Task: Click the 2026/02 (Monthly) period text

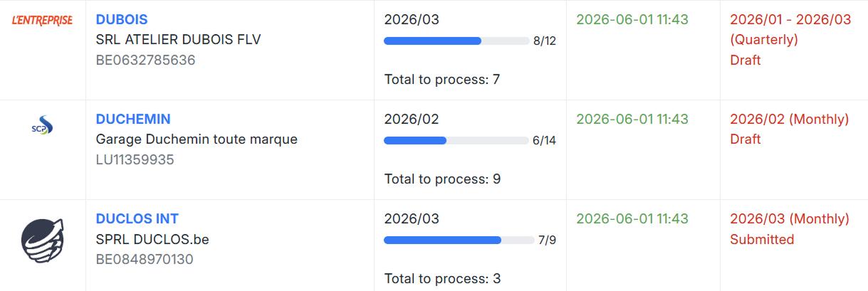Action: (x=790, y=119)
